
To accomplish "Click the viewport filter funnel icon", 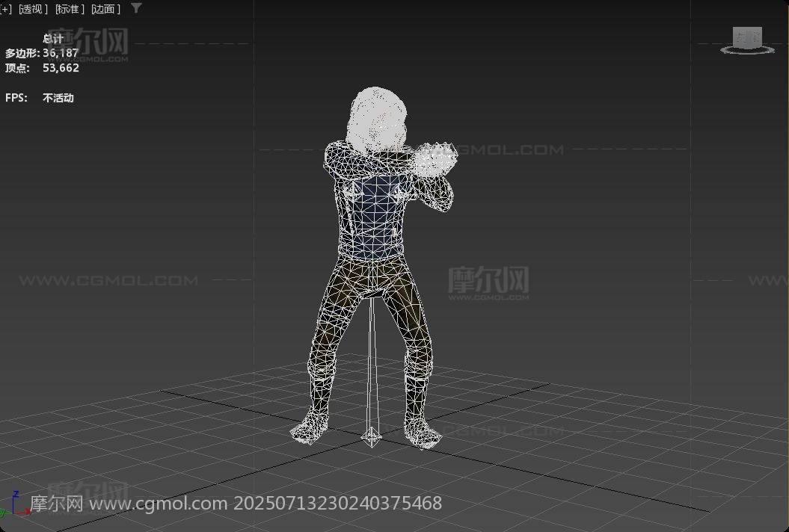I will coord(136,8).
